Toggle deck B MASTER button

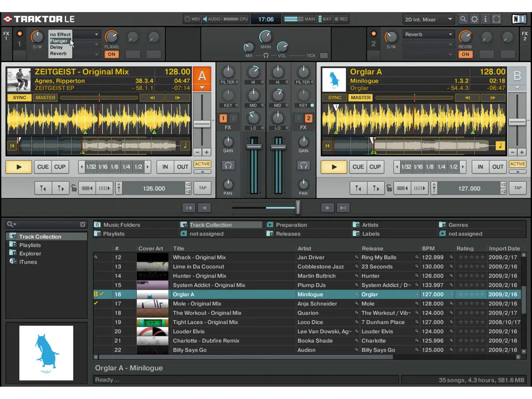click(360, 98)
